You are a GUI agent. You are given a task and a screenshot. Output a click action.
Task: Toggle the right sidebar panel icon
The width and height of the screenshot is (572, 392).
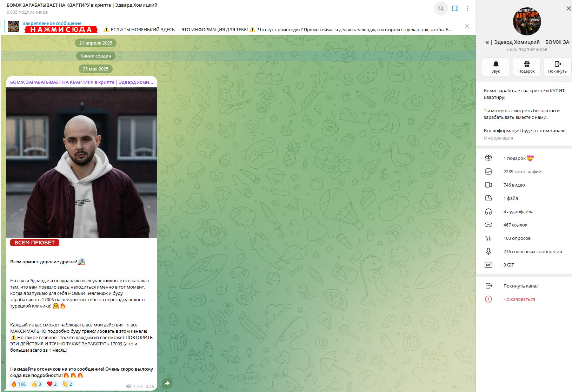(455, 8)
